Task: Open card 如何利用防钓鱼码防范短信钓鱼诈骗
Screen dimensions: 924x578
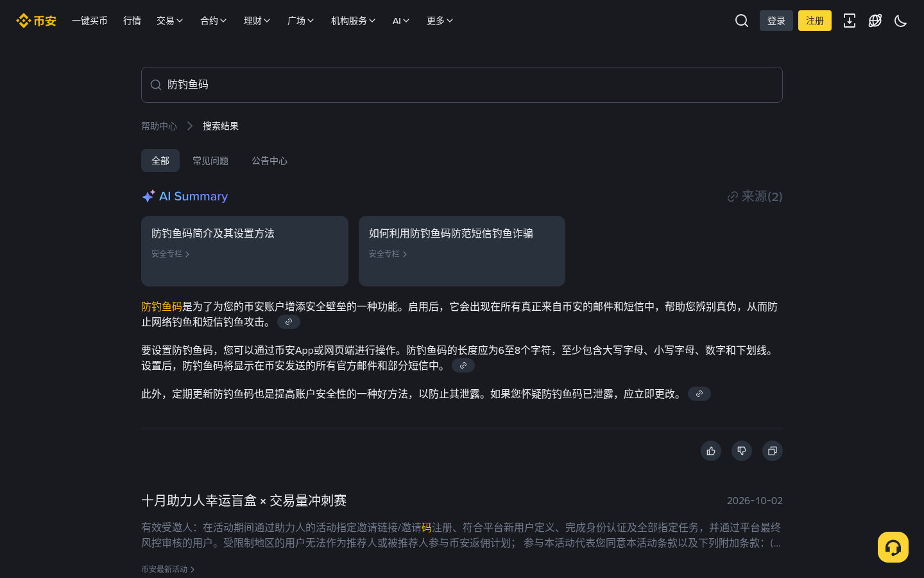Action: [x=462, y=251]
